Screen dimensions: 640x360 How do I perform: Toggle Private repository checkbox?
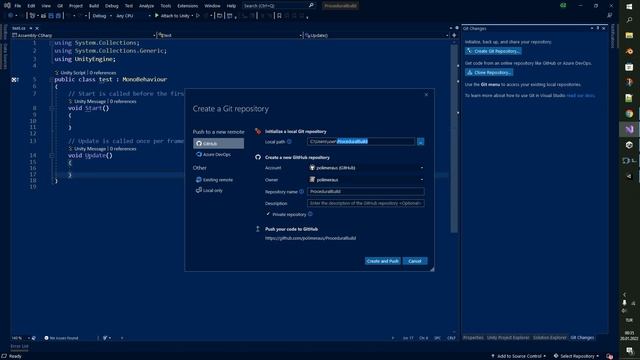(268, 214)
